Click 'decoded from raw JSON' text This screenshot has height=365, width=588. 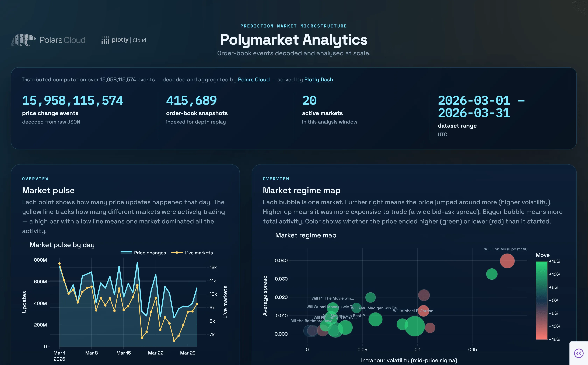point(51,122)
